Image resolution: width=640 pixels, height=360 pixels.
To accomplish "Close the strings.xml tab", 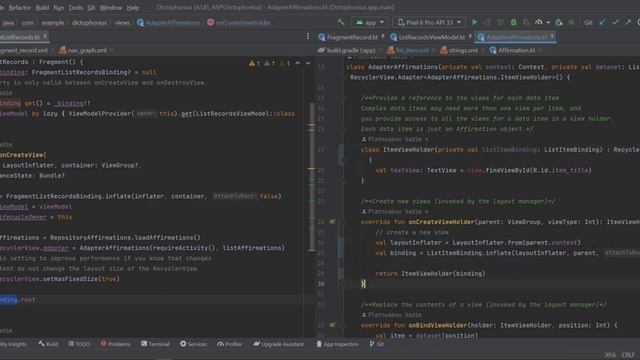I will (x=482, y=51).
